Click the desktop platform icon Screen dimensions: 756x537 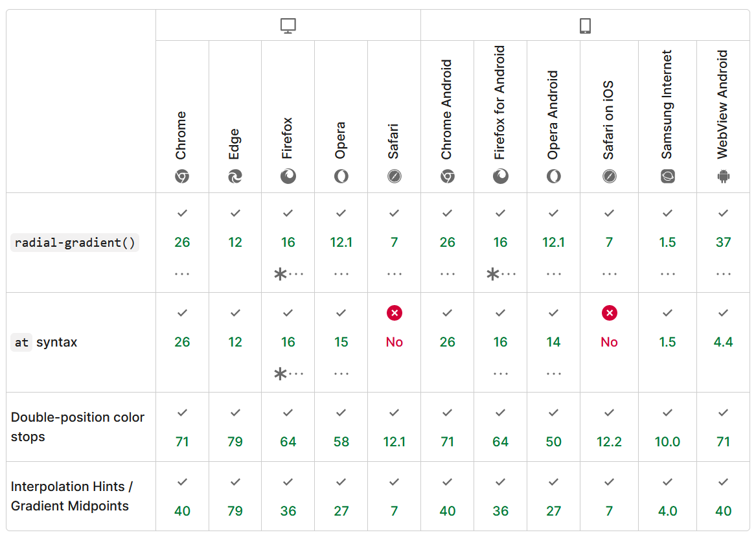pyautogui.click(x=288, y=26)
